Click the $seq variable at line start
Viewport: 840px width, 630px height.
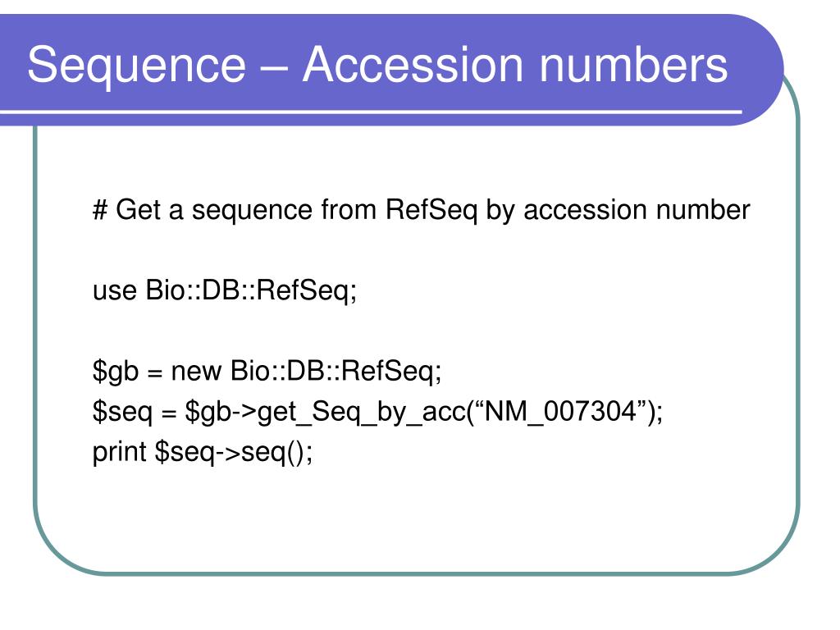122,413
